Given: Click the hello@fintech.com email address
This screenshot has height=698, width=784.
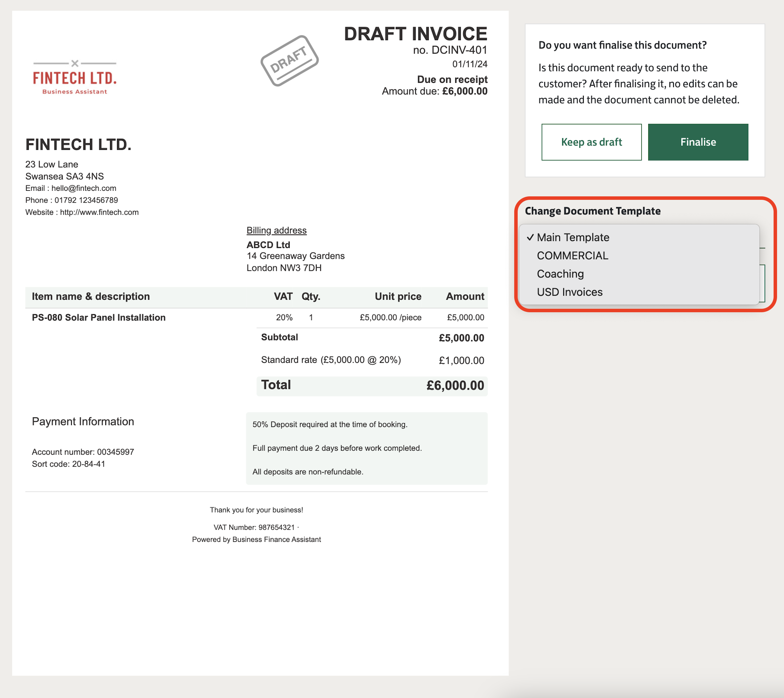Looking at the screenshot, I should [84, 188].
